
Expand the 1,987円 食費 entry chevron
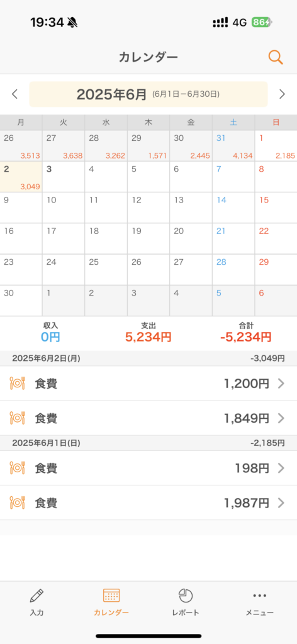(x=281, y=502)
